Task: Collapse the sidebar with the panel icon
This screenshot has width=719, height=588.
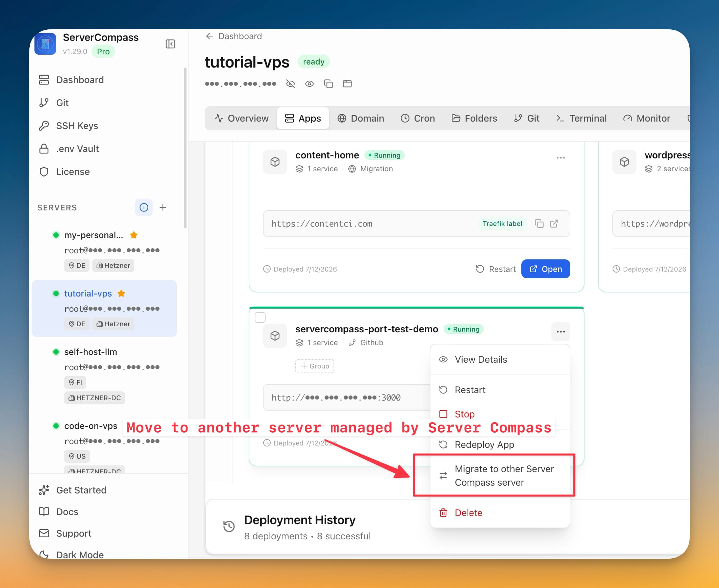Action: [x=170, y=44]
